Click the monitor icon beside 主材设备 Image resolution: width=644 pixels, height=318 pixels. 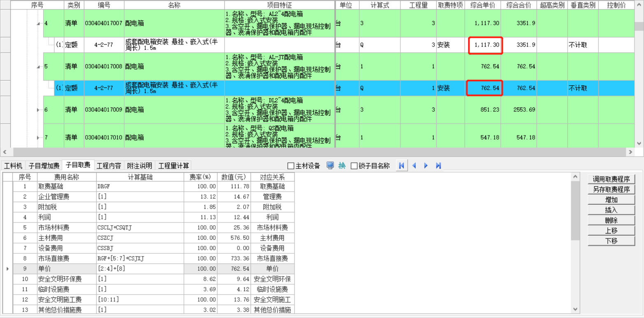pos(330,166)
